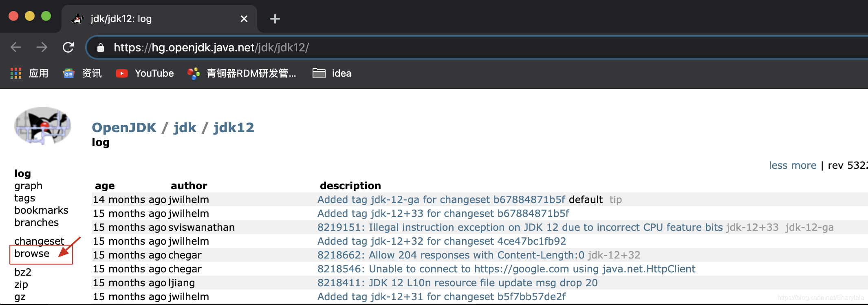Click author 'ljiang' in the log table
This screenshot has width=868, height=305.
pos(182,283)
